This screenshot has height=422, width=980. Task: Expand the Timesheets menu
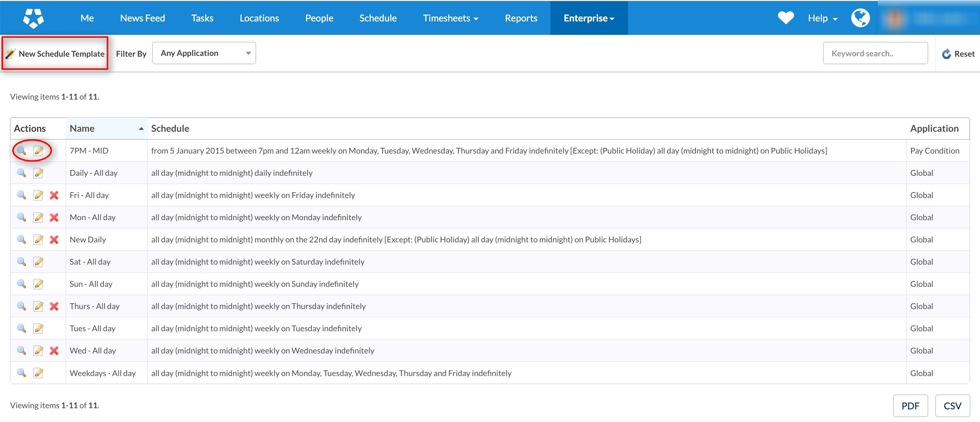(450, 18)
